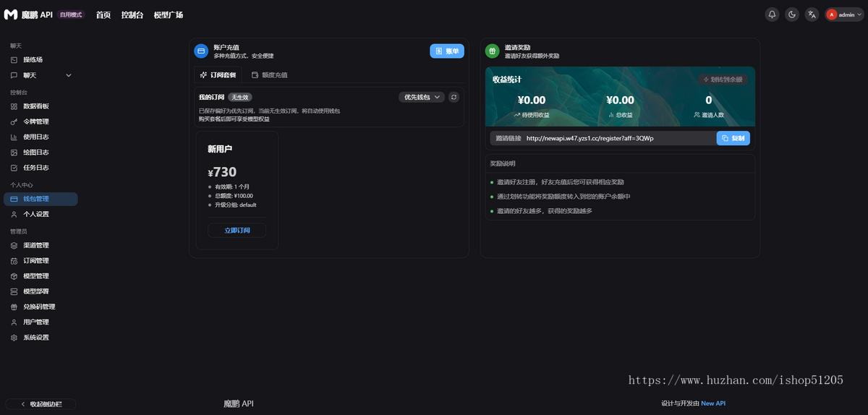This screenshot has width=868, height=415.
Task: Toggle dark mode moon icon
Action: (x=792, y=14)
